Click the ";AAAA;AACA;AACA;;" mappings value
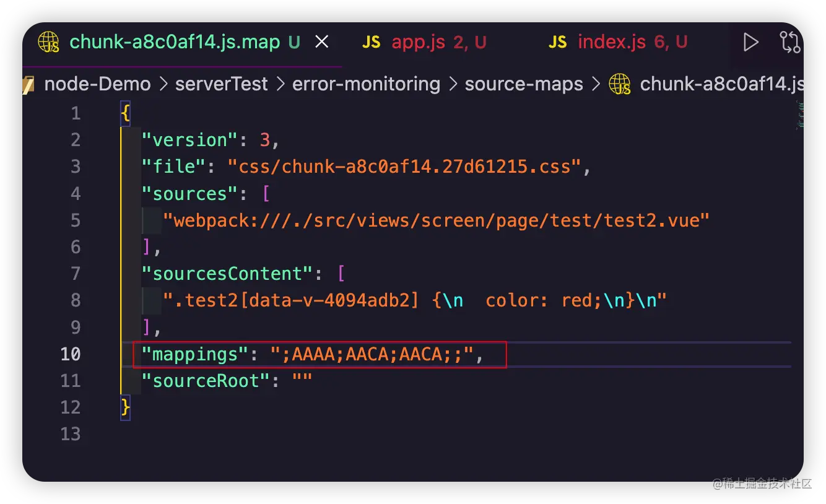Screen dimensions: 826x504 tap(372, 354)
